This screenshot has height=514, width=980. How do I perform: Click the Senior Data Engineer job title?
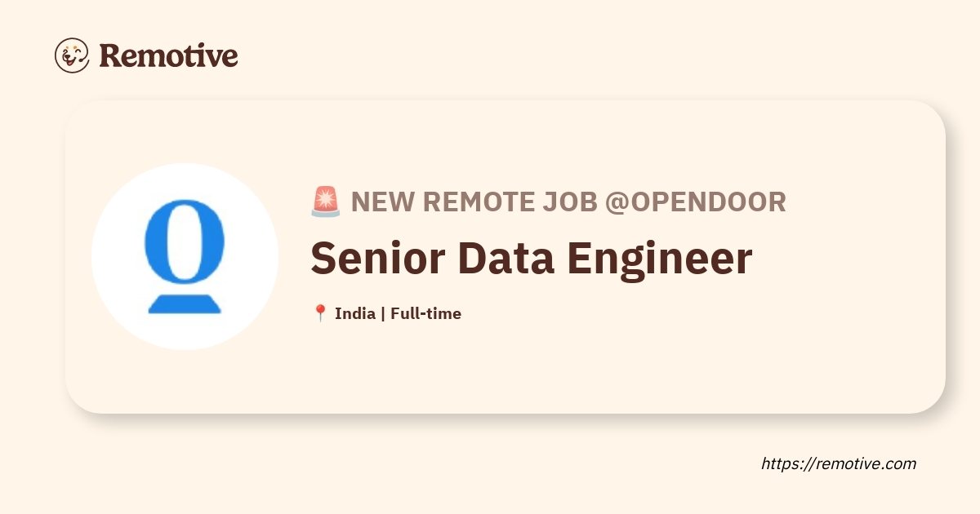[531, 258]
